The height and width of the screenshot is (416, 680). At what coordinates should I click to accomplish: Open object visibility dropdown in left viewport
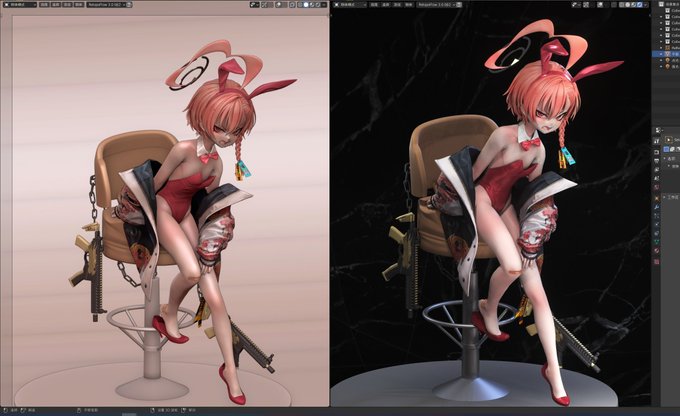[255, 4]
